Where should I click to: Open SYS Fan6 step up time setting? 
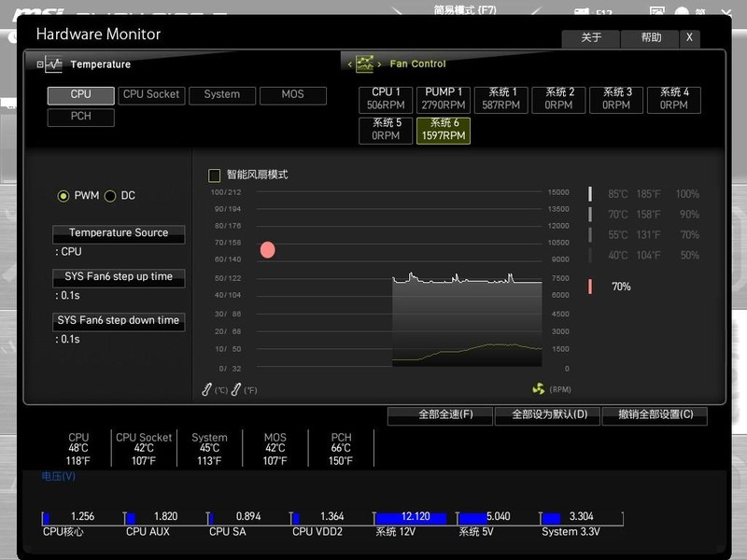pos(119,277)
